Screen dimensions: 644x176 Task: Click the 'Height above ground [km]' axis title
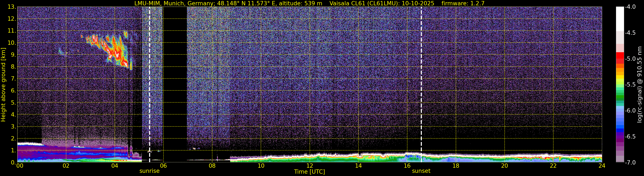pyautogui.click(x=3, y=85)
